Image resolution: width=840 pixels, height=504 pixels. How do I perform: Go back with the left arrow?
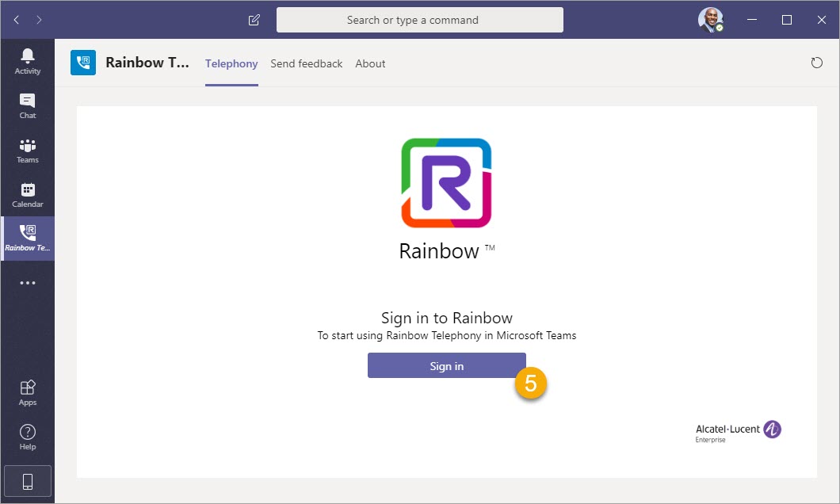coord(16,20)
